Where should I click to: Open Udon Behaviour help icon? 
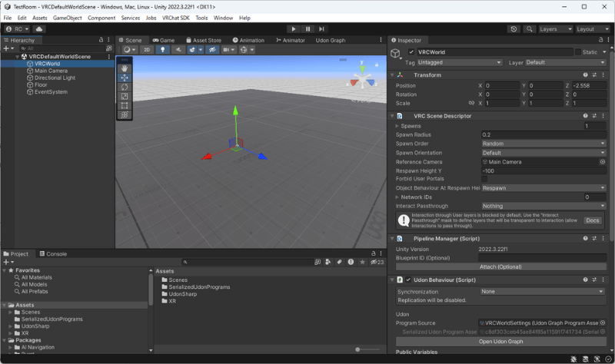585,280
